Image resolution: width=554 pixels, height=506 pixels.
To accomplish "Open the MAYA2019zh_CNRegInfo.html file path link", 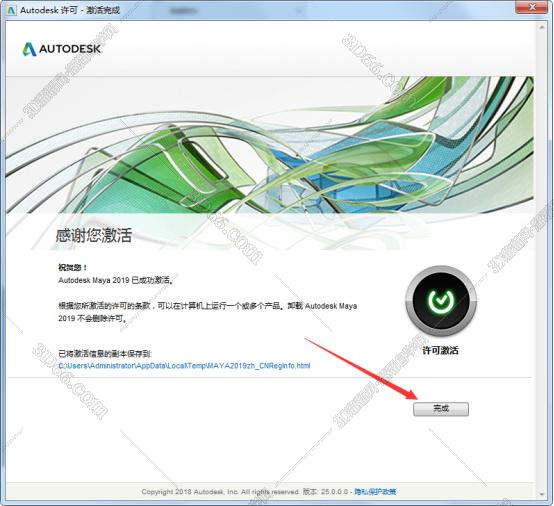I will click(x=184, y=365).
